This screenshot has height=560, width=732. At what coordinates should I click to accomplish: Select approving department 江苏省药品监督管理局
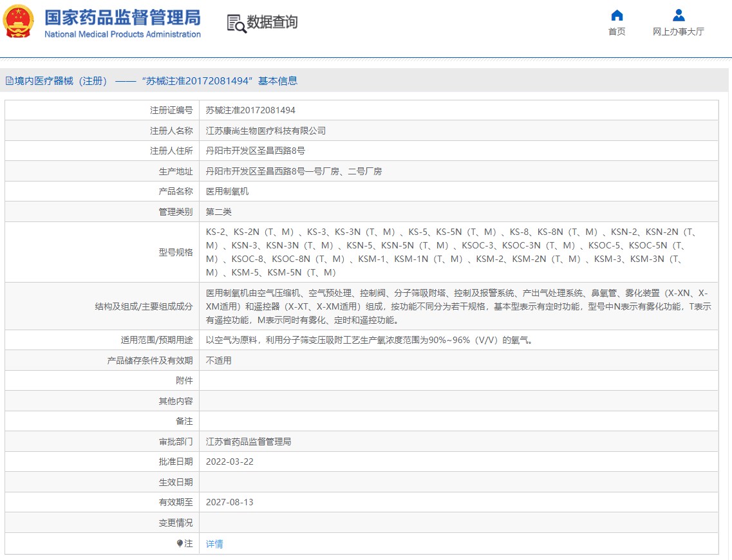point(249,442)
